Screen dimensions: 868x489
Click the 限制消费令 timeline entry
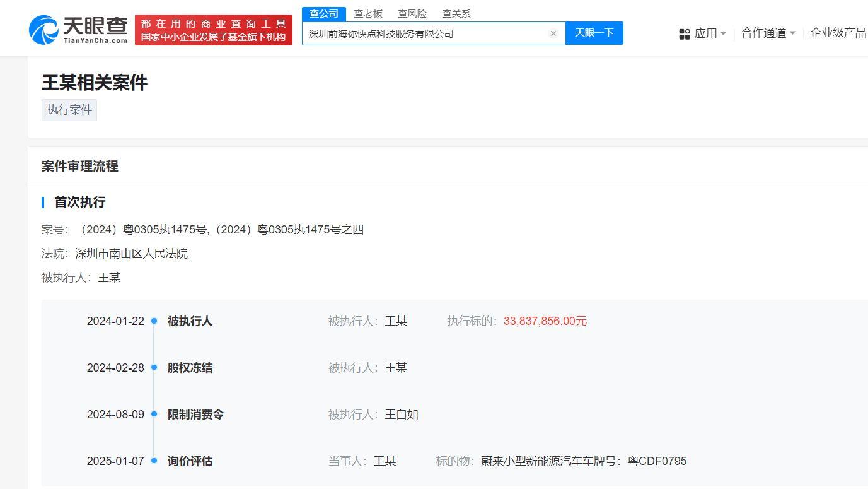[195, 415]
